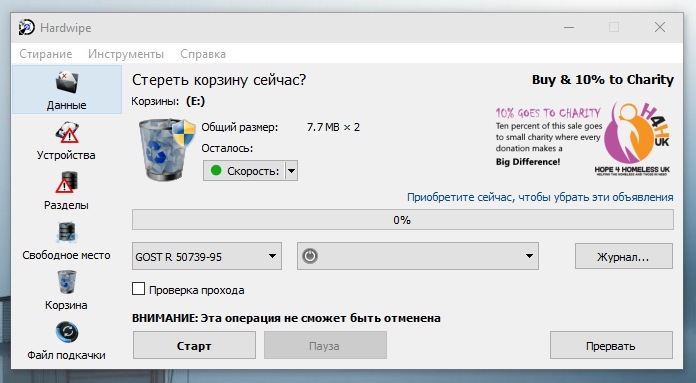696x383 pixels.
Task: Click the Buy & 10% to Charity heading
Action: pos(603,80)
